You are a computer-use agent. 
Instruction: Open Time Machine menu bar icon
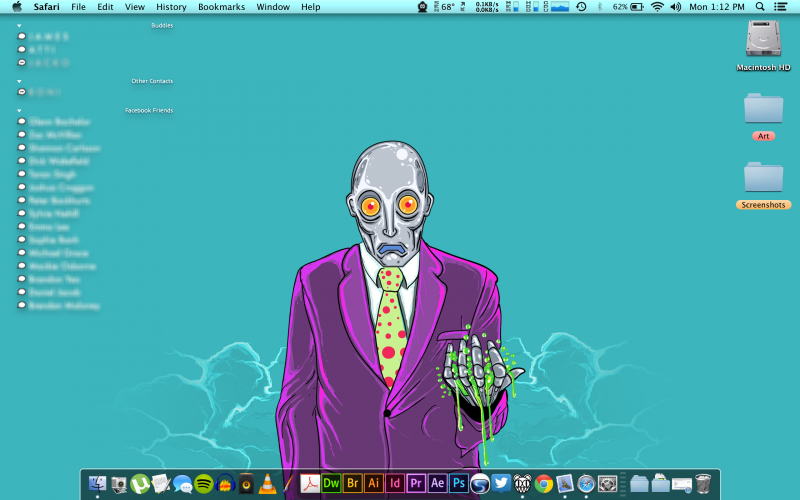581,7
